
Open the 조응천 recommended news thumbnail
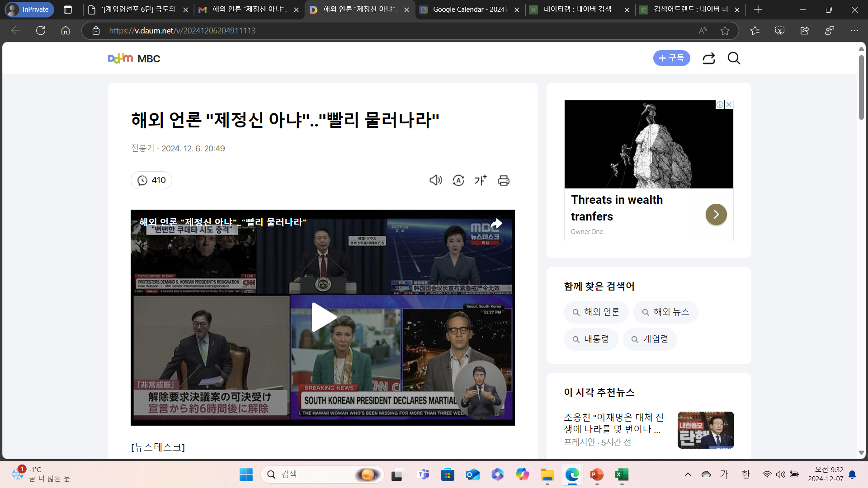point(705,430)
